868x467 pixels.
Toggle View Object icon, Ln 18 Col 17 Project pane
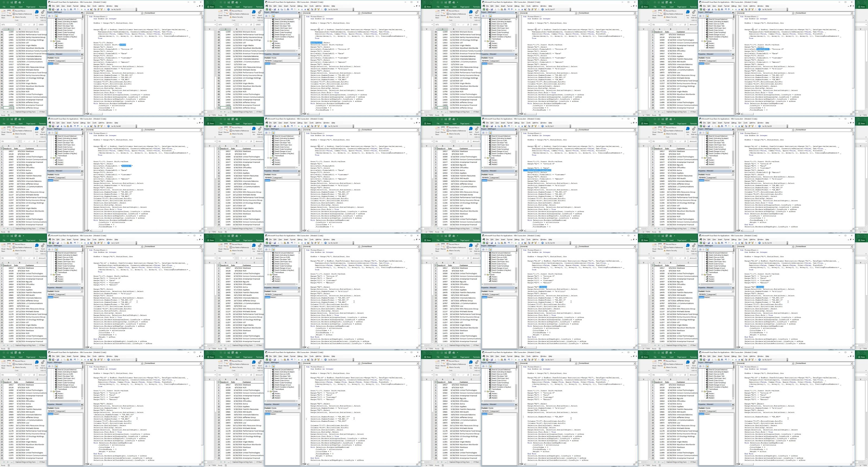704,367
